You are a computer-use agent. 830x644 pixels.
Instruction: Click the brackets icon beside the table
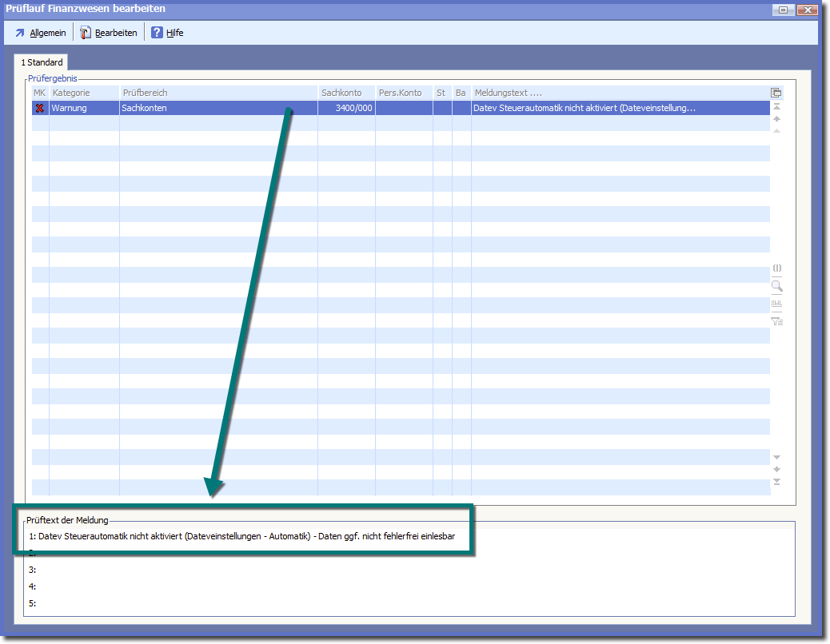[x=776, y=268]
